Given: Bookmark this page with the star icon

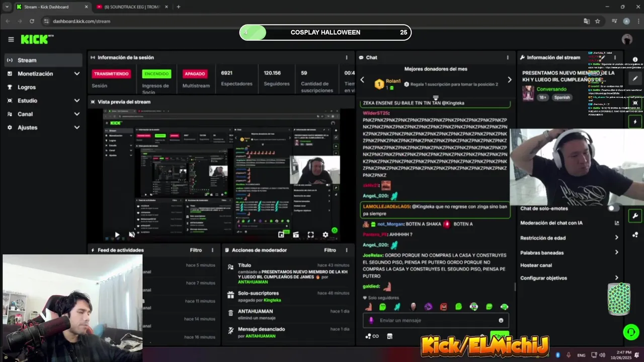Looking at the screenshot, I should click(598, 21).
